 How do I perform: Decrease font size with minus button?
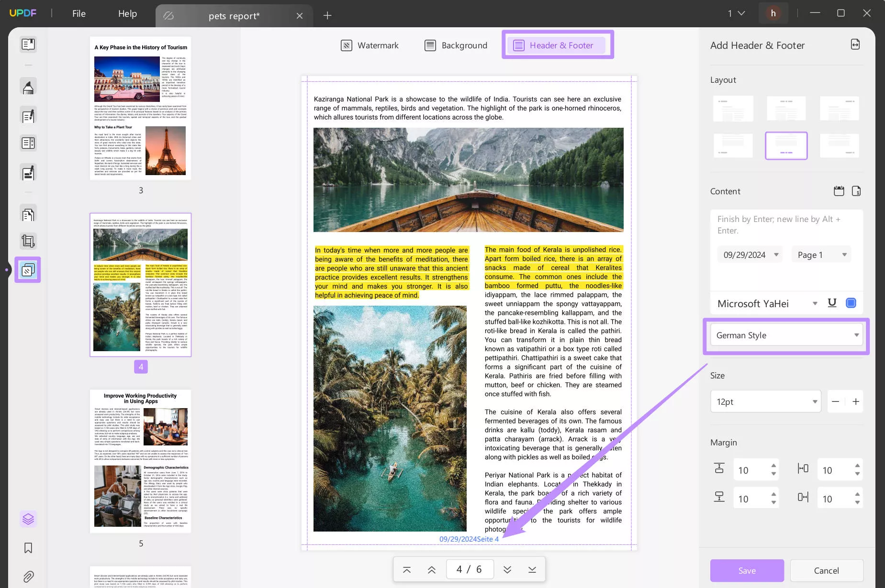point(836,401)
